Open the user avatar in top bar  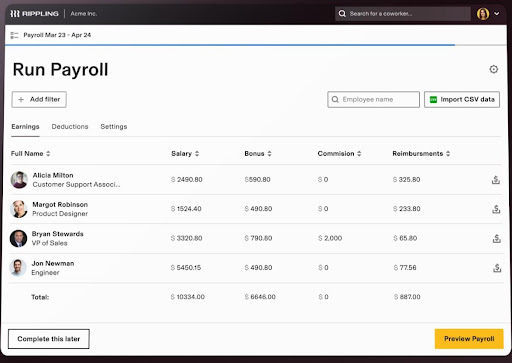point(483,14)
